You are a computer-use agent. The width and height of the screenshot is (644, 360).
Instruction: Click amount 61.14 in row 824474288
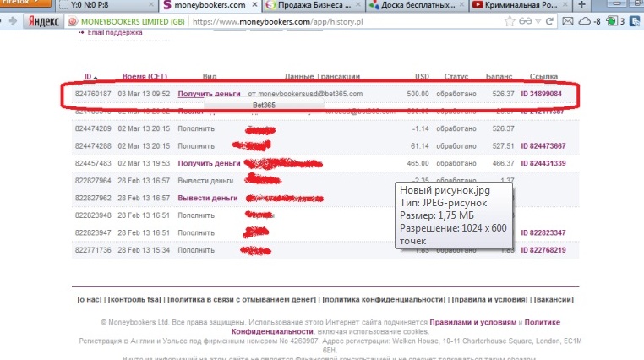click(419, 145)
